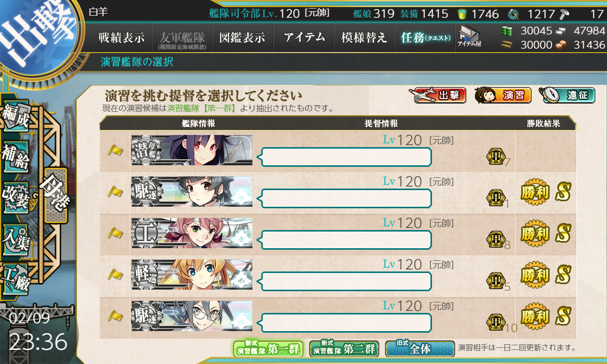Go to 入渠 docking repair

click(15, 237)
